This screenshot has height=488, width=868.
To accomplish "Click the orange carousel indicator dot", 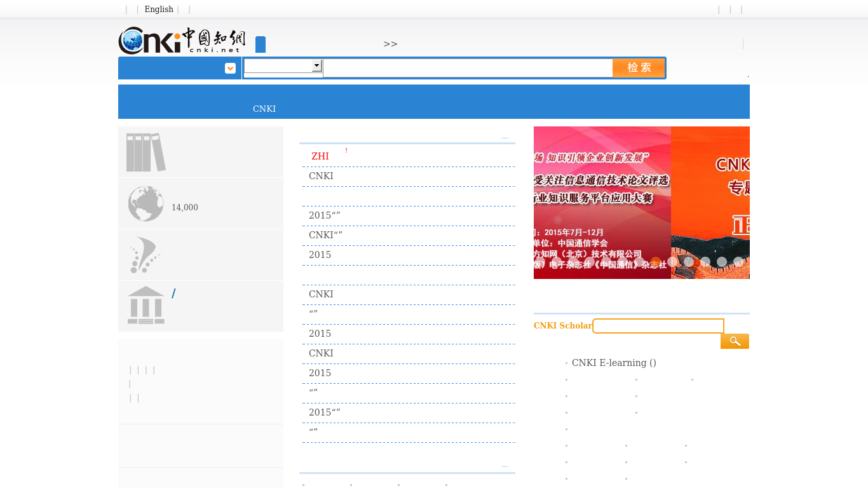I will pyautogui.click(x=654, y=261).
